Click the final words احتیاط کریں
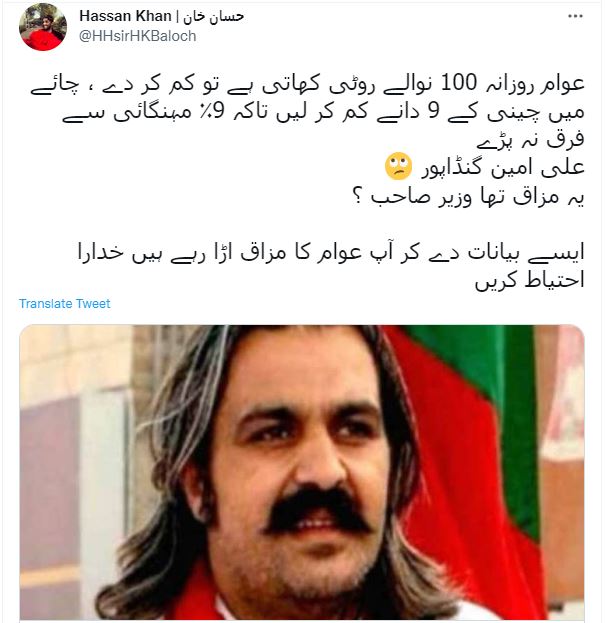Viewport: 605px width, 623px height. (x=530, y=281)
